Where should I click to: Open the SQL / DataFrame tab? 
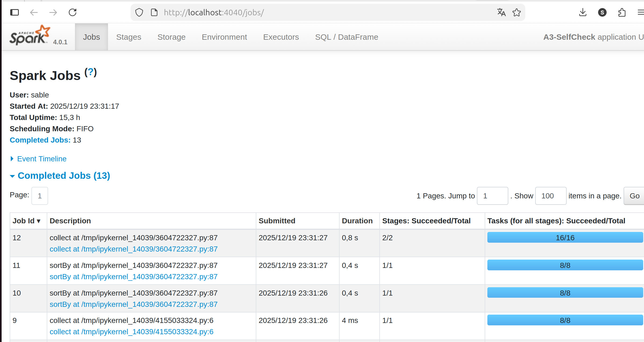(x=347, y=37)
